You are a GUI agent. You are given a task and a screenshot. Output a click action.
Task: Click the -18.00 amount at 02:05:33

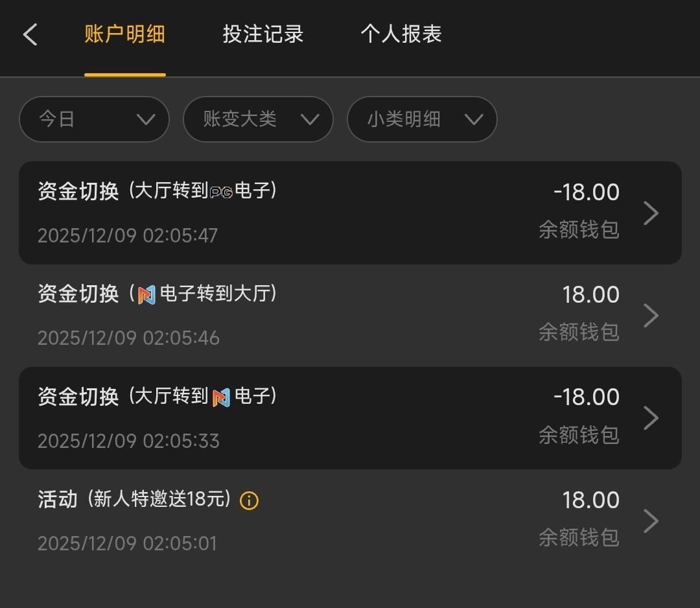click(x=587, y=397)
